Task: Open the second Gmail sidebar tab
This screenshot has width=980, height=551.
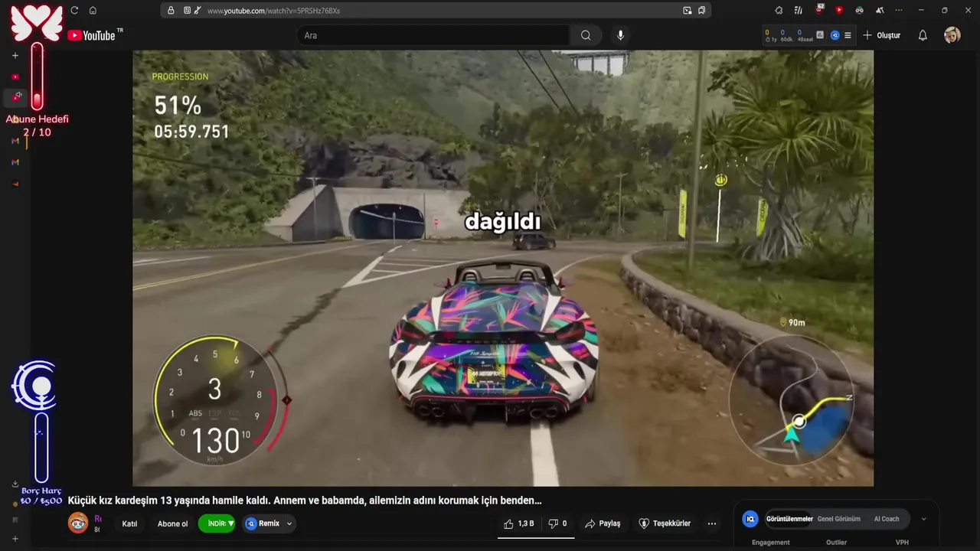Action: pyautogui.click(x=15, y=162)
